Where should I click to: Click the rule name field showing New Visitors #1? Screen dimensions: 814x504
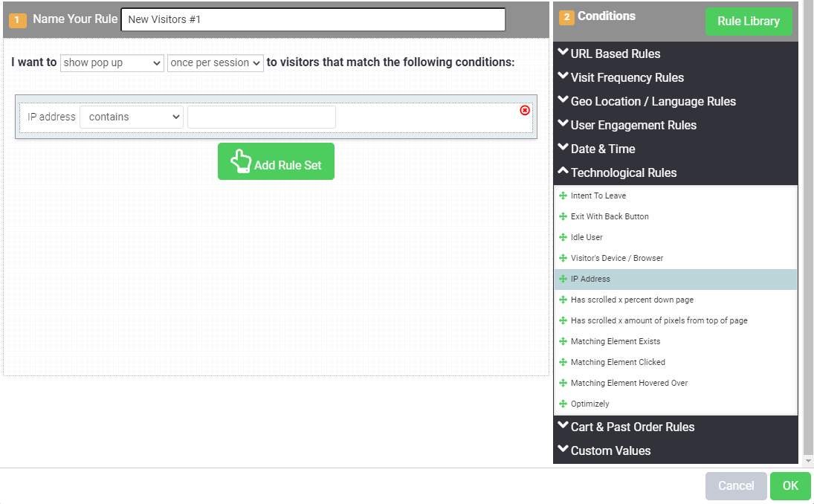point(312,19)
